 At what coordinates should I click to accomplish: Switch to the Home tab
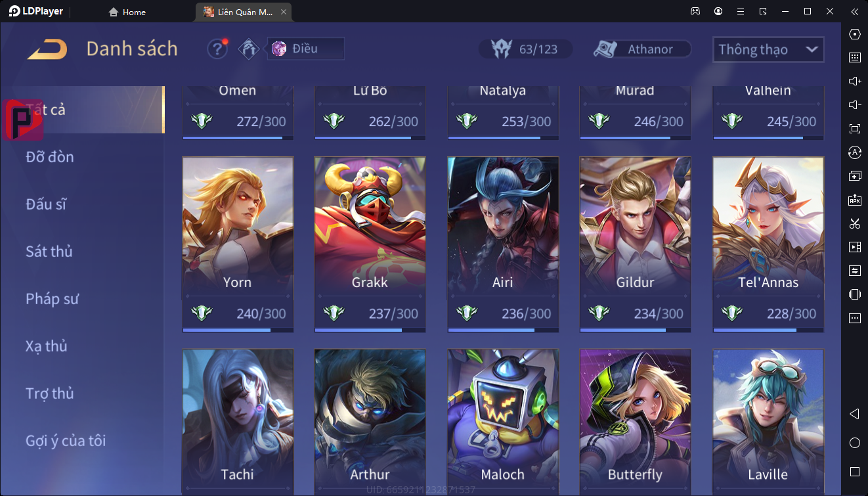(x=127, y=12)
